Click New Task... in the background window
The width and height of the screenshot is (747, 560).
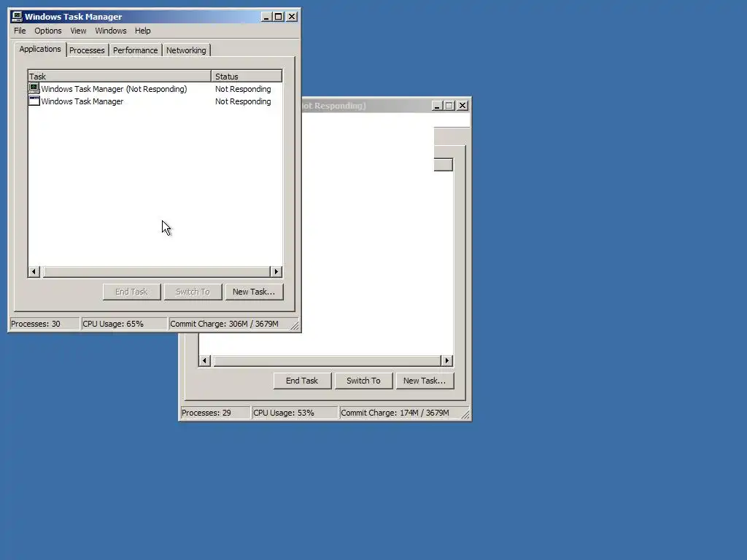pos(425,381)
